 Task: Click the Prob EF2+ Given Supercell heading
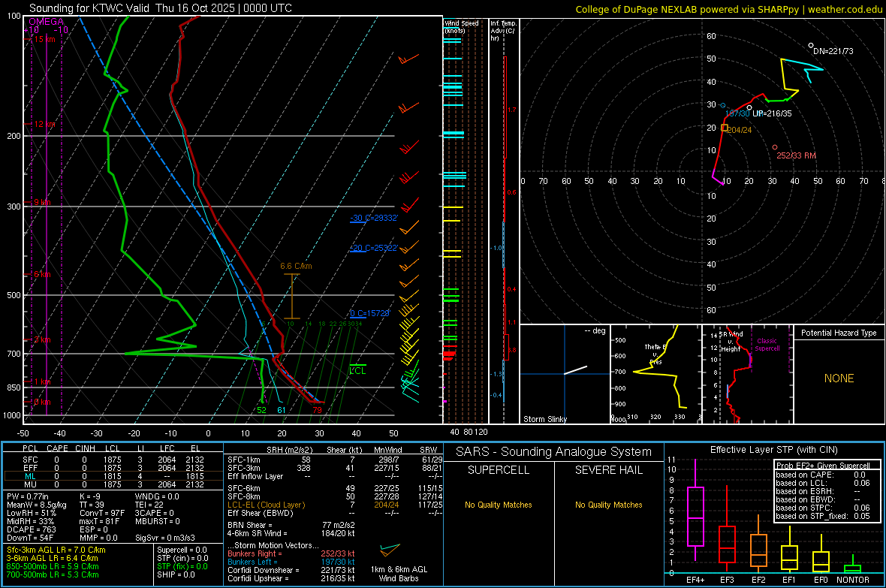point(823,466)
